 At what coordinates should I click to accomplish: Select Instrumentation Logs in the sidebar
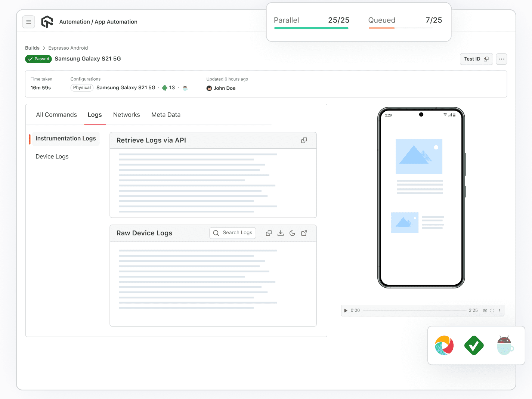coord(65,139)
